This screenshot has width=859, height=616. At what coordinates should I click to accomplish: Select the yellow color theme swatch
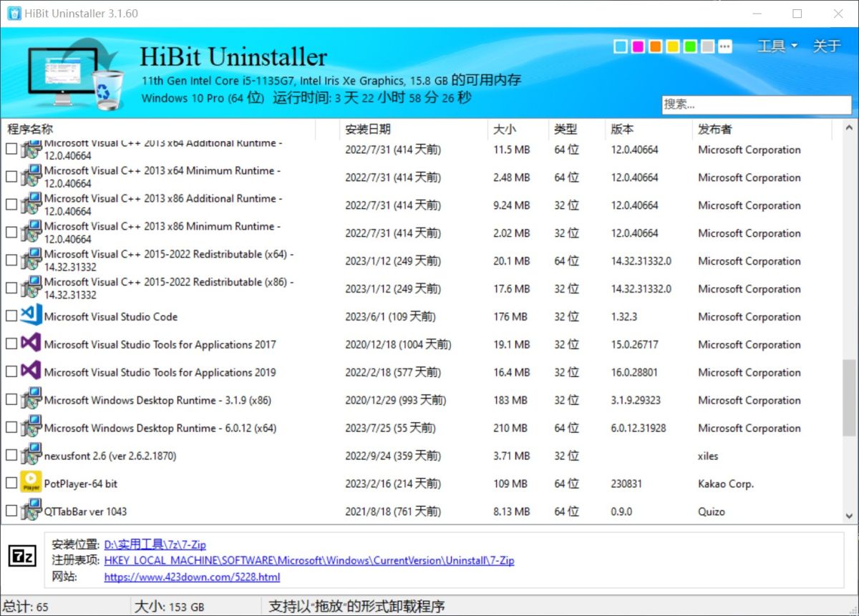coord(673,47)
